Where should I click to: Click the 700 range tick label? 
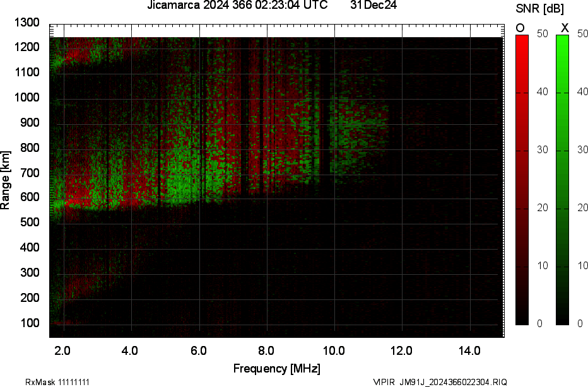coord(30,173)
